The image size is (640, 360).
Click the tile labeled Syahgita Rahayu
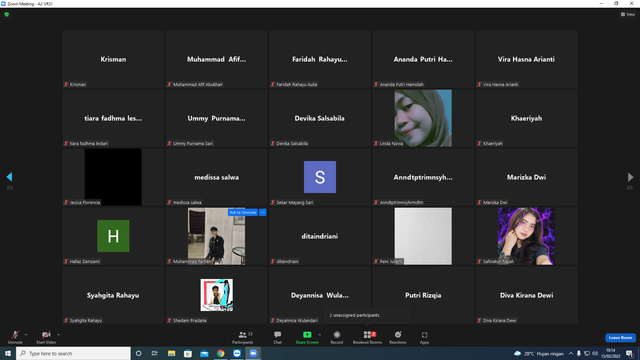coord(113,295)
